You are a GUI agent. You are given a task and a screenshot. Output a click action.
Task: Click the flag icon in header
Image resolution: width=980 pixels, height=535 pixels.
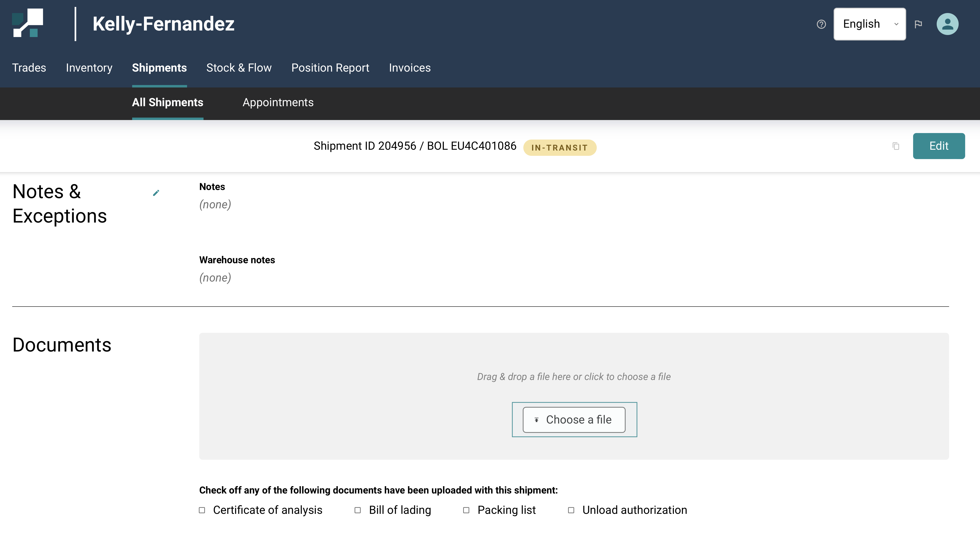(918, 24)
